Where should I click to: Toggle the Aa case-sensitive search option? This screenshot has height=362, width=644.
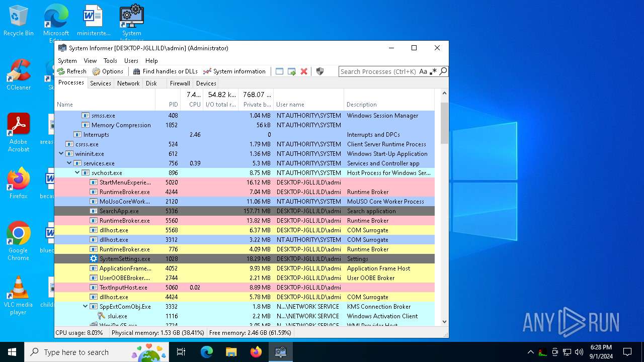[x=423, y=71]
